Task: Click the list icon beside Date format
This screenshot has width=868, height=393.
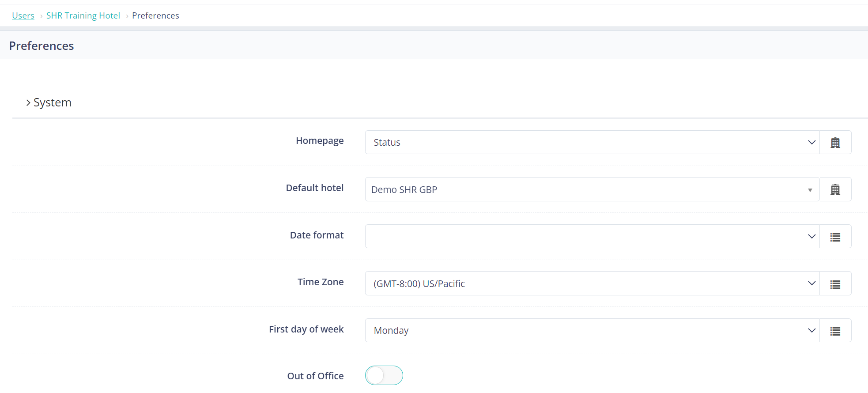Action: point(835,237)
